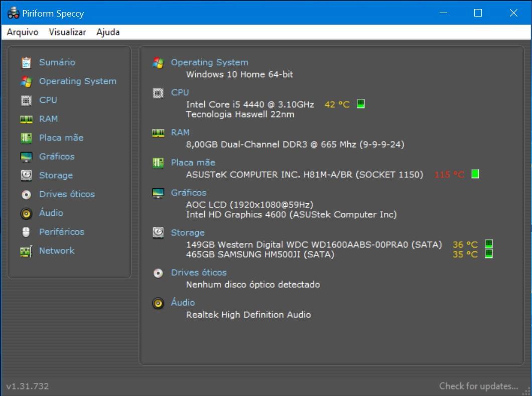532x396 pixels.
Task: Click the resize grip at window corner
Action: 526,390
